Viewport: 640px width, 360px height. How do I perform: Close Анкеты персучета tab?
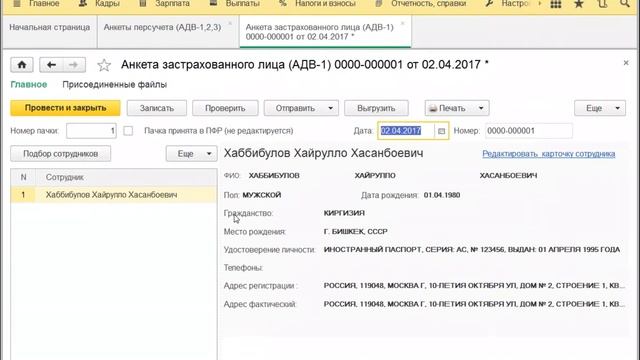point(230,23)
